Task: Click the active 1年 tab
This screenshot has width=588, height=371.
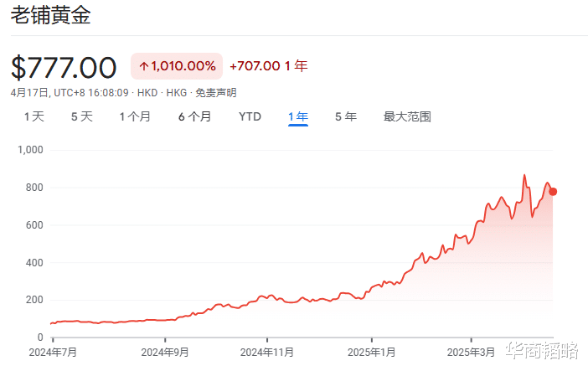Action: click(x=297, y=116)
